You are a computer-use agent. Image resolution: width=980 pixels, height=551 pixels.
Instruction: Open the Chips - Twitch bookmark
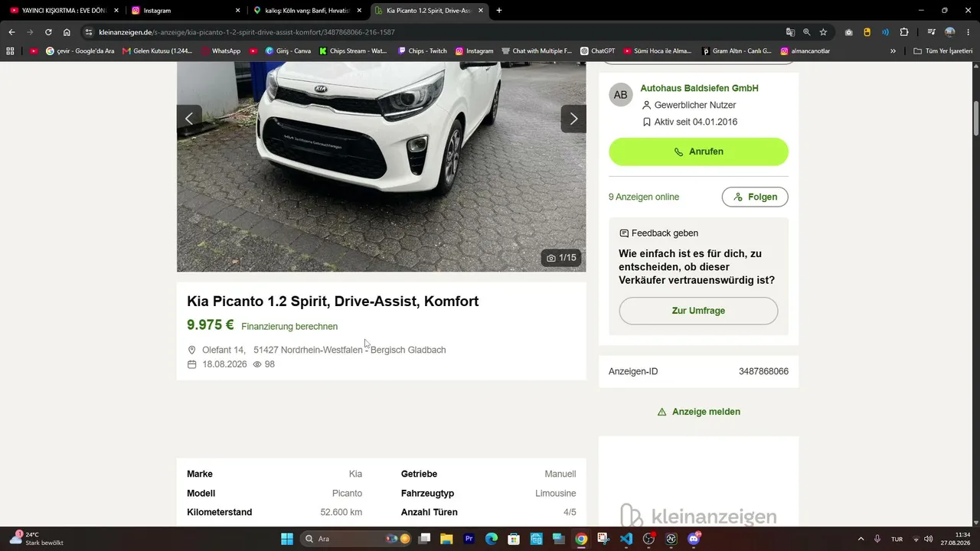point(422,51)
